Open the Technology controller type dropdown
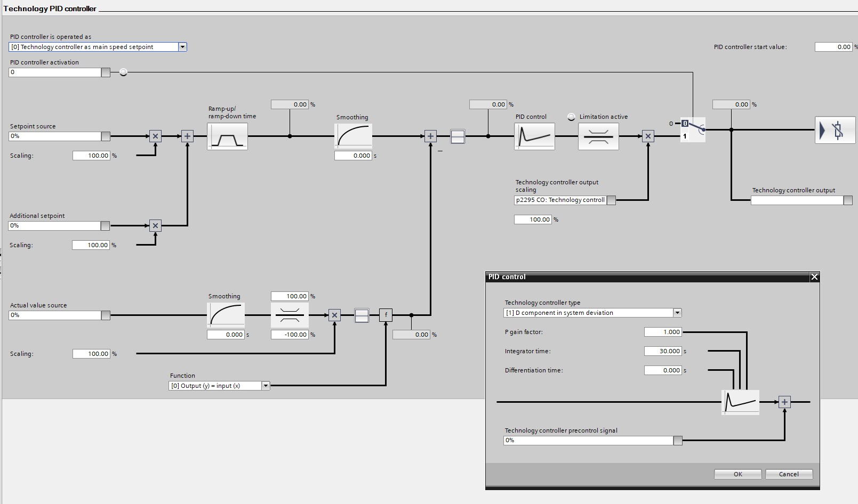 tap(677, 313)
